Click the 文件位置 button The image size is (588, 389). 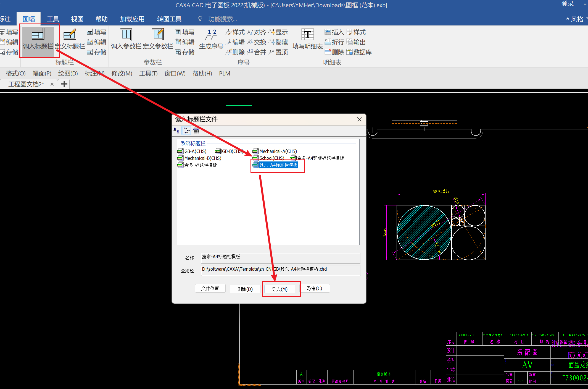pos(210,288)
